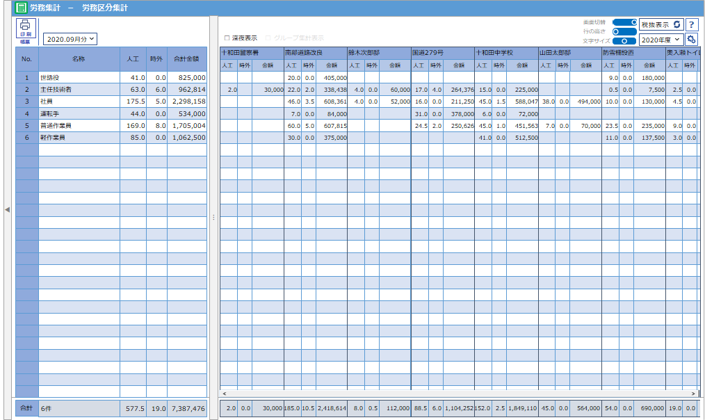Click the refresh icon in 税抜表示 button
Image resolution: width=705 pixels, height=420 pixels.
[x=677, y=24]
